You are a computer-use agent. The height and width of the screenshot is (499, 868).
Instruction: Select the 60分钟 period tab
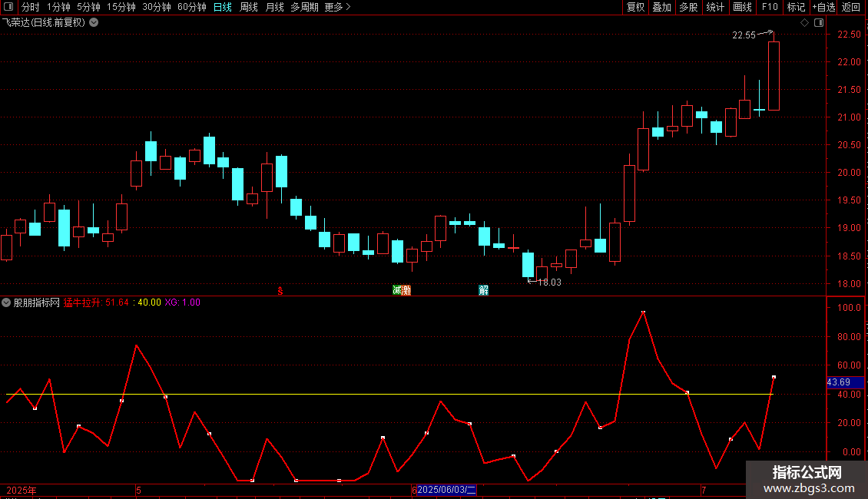[191, 7]
